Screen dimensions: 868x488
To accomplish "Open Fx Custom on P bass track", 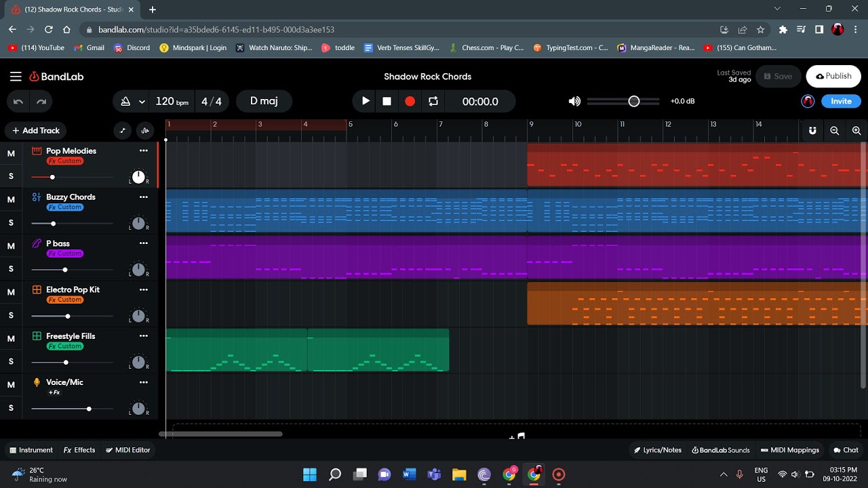I will tap(65, 253).
